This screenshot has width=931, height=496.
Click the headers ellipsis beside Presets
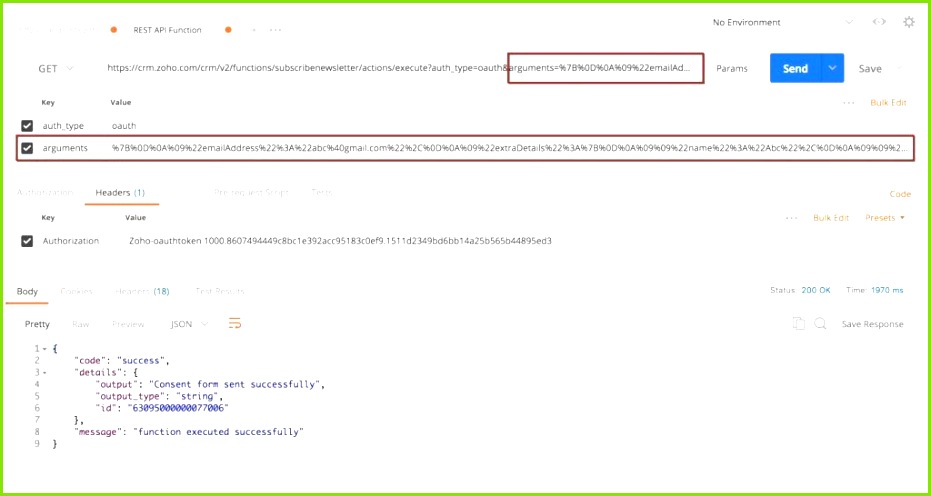[x=791, y=218]
